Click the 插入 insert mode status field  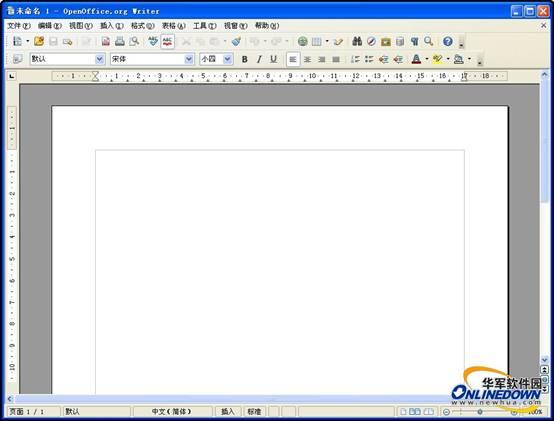(228, 411)
